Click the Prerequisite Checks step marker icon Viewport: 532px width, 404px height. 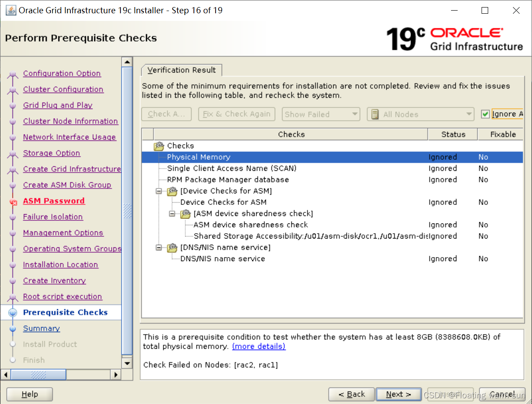12,312
